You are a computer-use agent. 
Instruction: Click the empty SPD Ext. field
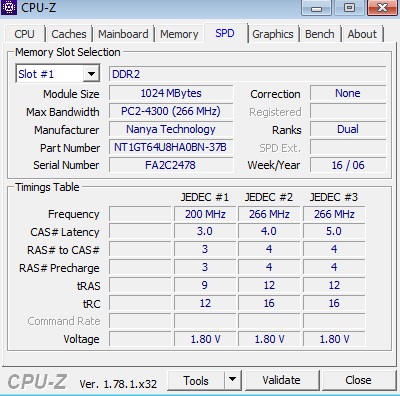348,147
